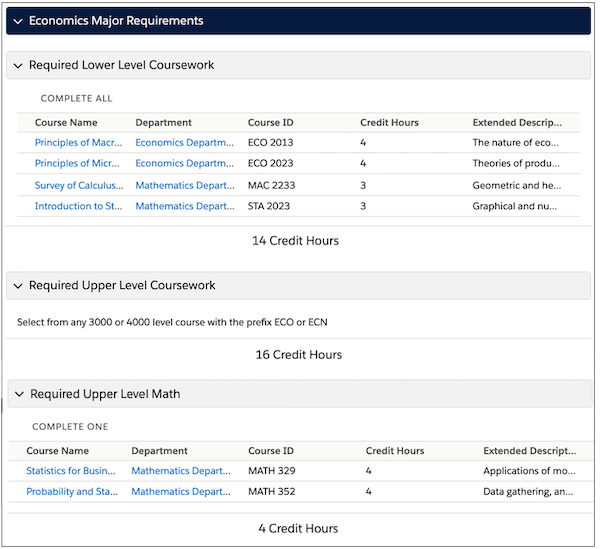Click Course ID header in upper level math table
The width and height of the screenshot is (600, 549).
point(271,451)
